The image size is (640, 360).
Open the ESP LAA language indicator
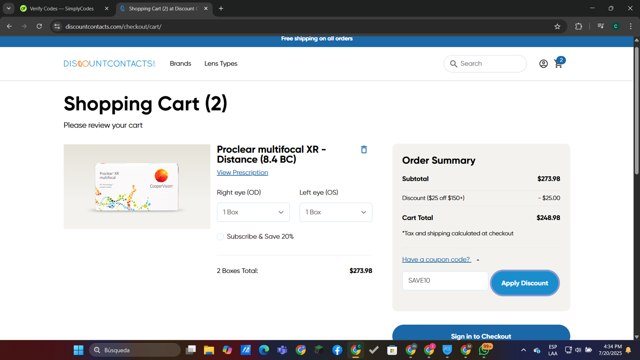[553, 350]
